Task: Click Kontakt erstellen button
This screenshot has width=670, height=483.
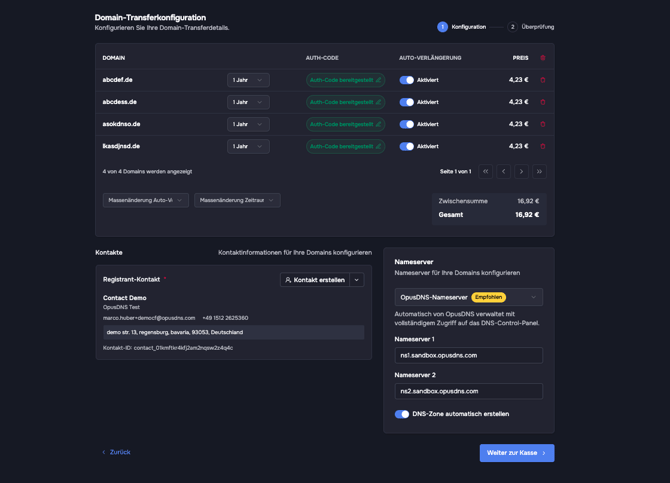Action: (315, 280)
